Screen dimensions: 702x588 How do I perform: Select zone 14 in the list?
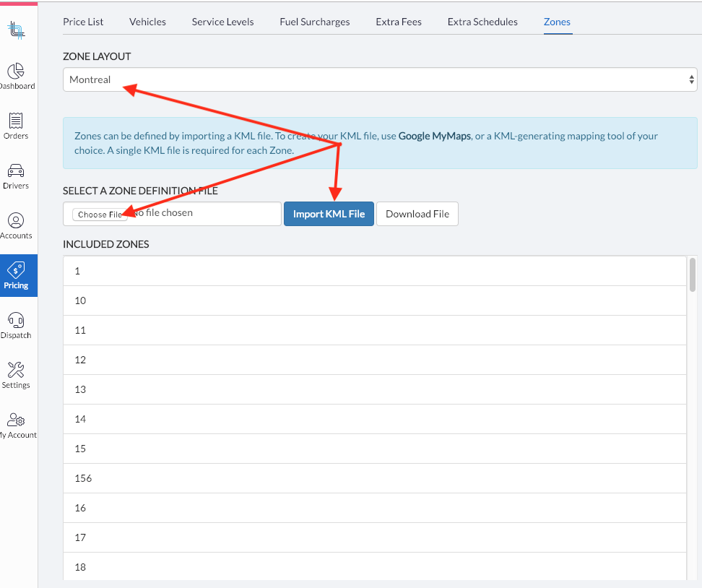pos(375,419)
